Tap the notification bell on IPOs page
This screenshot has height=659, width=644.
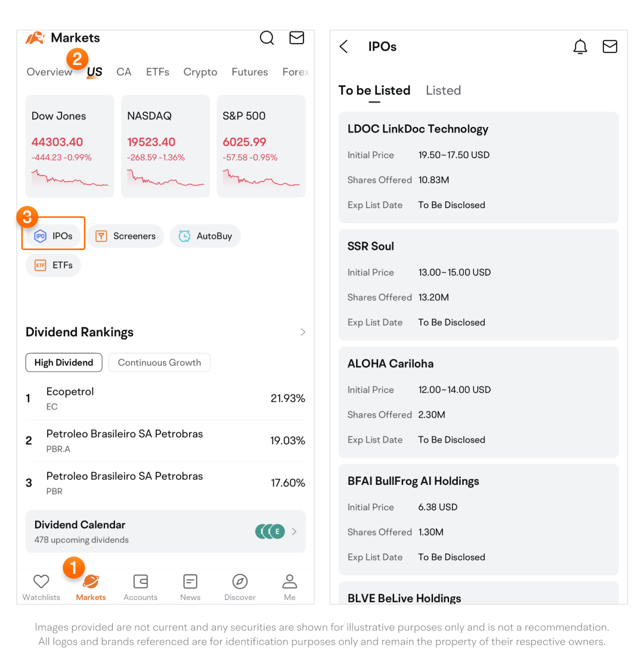580,47
